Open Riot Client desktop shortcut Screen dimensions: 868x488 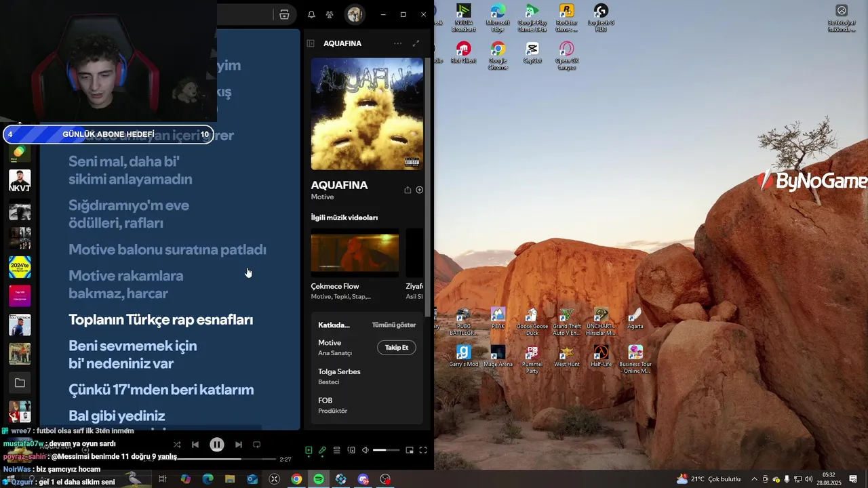[x=464, y=53]
